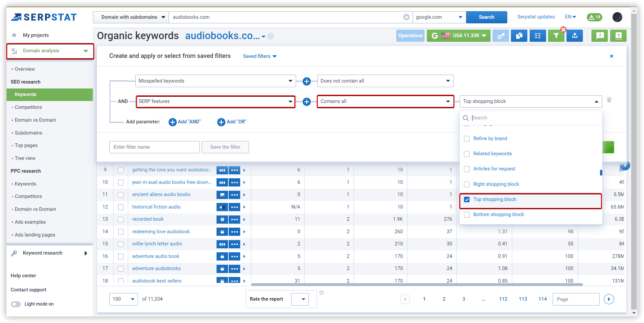Image resolution: width=644 pixels, height=323 pixels.
Task: Uncheck the Top shopping block option
Action: tap(467, 200)
